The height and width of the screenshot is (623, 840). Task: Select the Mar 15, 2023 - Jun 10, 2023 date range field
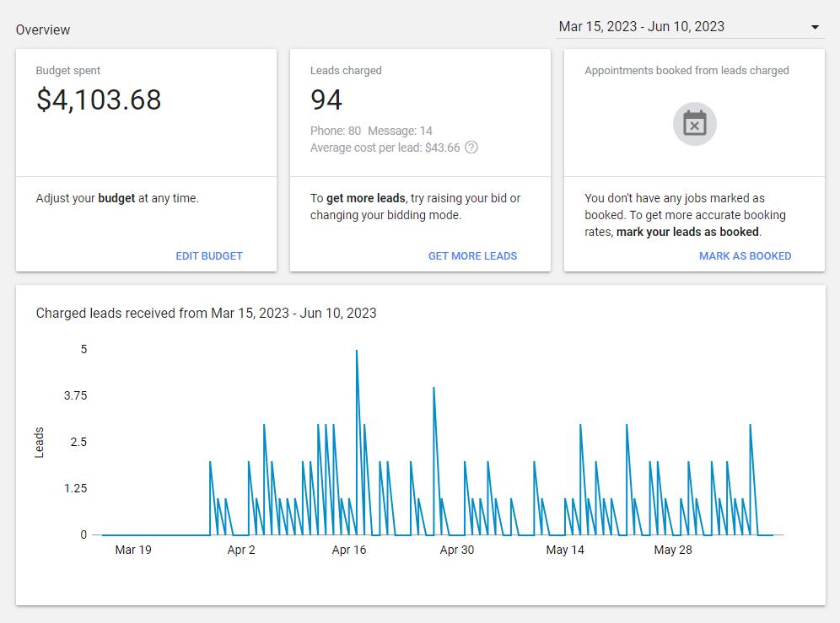(690, 27)
